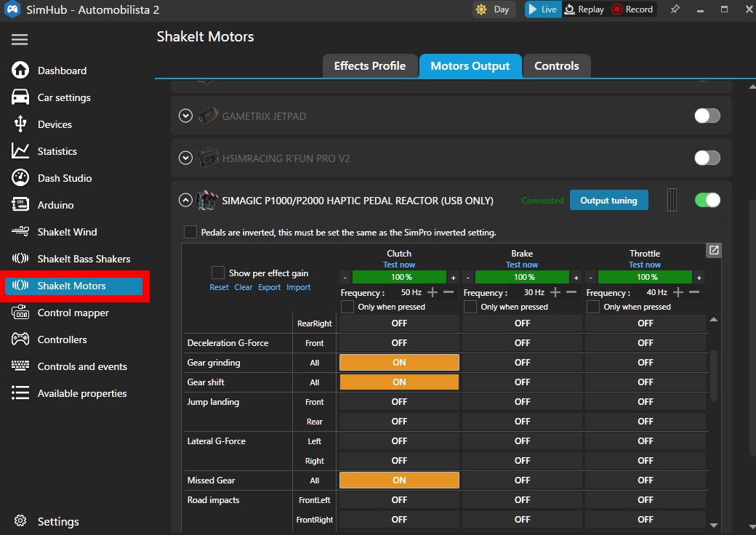This screenshot has width=756, height=535.
Task: Collapse the Simagic P1000/P2000 section
Action: [185, 200]
